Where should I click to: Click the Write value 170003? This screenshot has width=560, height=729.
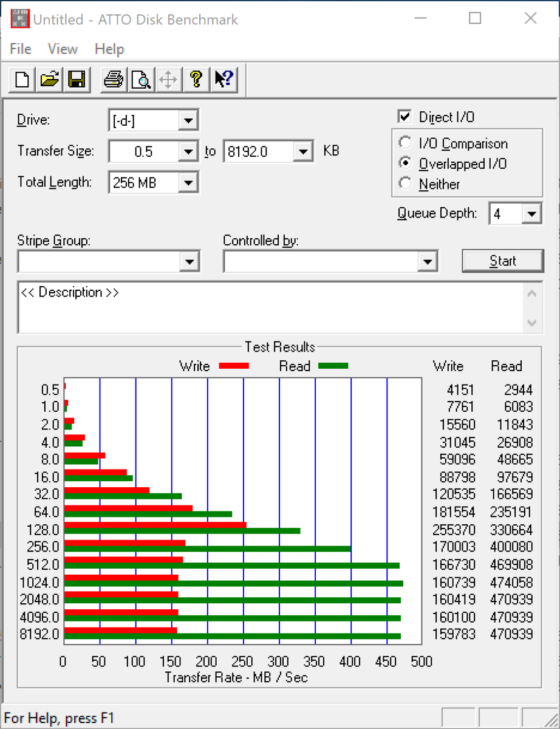[x=454, y=547]
